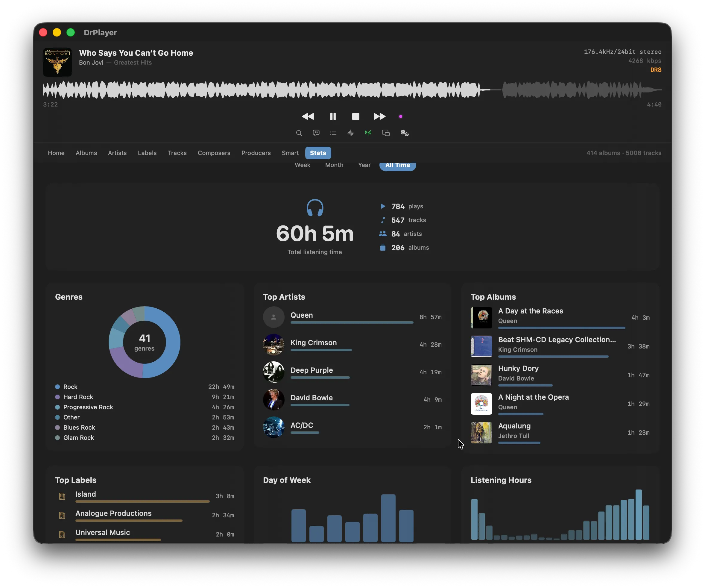Filter stats by Week
The width and height of the screenshot is (705, 588).
click(x=303, y=165)
